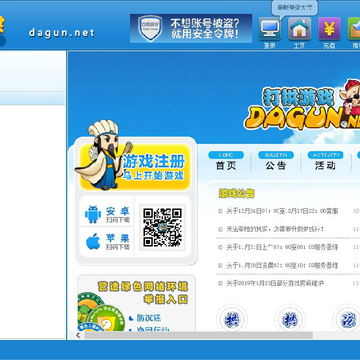
Task: Open the announcement ending with exclamation mark
Action: 275,229
